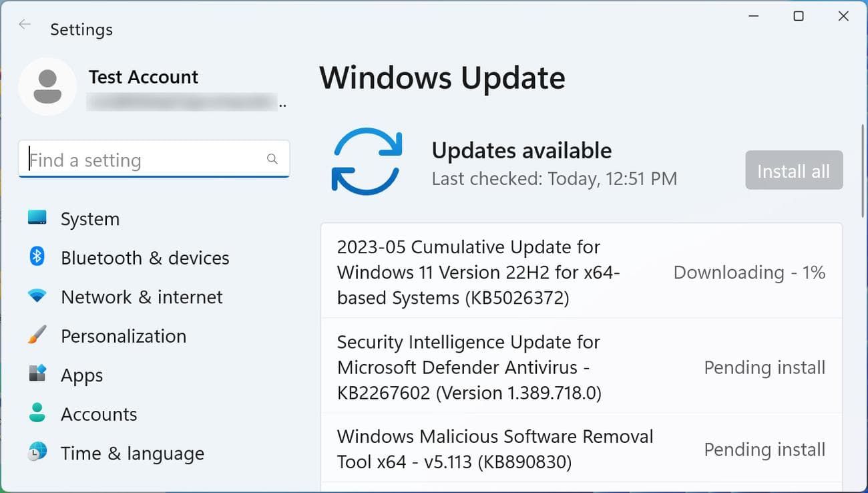The height and width of the screenshot is (493, 868).
Task: Click the Personalization paintbrush icon
Action: 38,336
